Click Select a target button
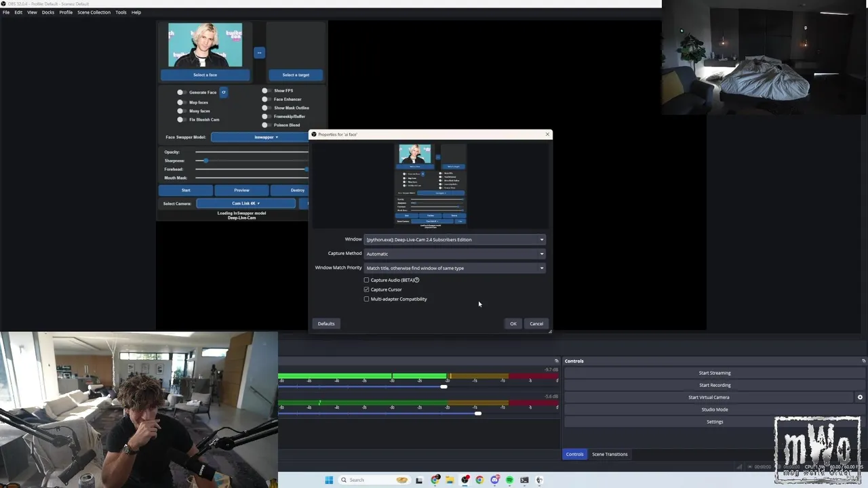 [x=296, y=75]
